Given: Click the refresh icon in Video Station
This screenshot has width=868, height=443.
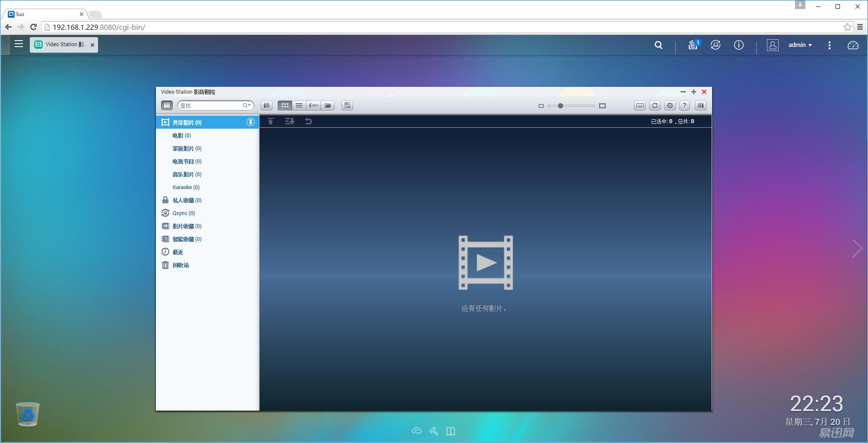Looking at the screenshot, I should (x=655, y=105).
